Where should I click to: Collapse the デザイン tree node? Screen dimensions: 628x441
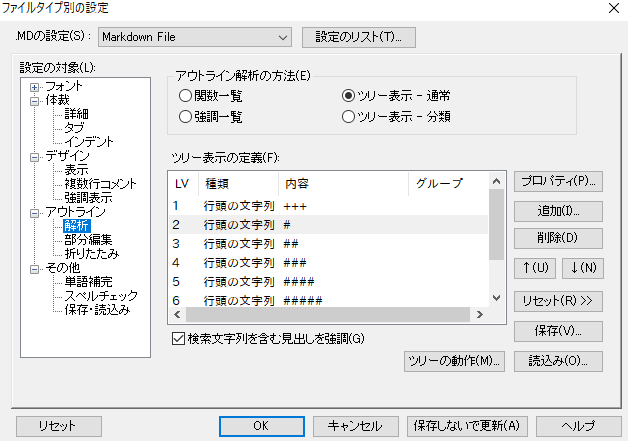coord(34,157)
